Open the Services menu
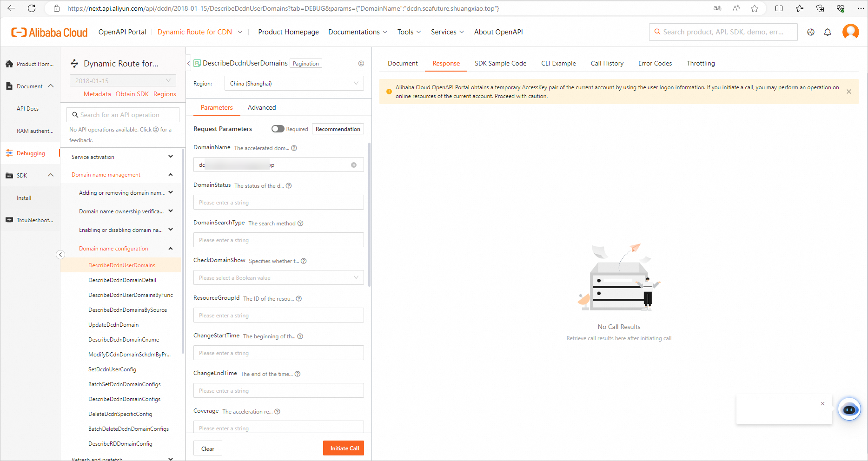This screenshot has height=461, width=868. coord(447,32)
